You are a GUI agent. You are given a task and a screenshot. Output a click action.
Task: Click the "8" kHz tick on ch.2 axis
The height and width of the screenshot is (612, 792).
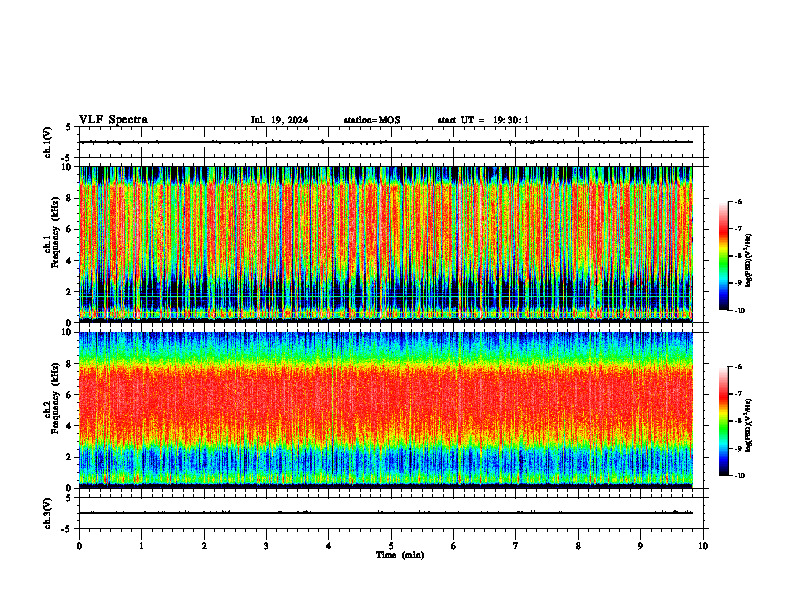tap(70, 364)
